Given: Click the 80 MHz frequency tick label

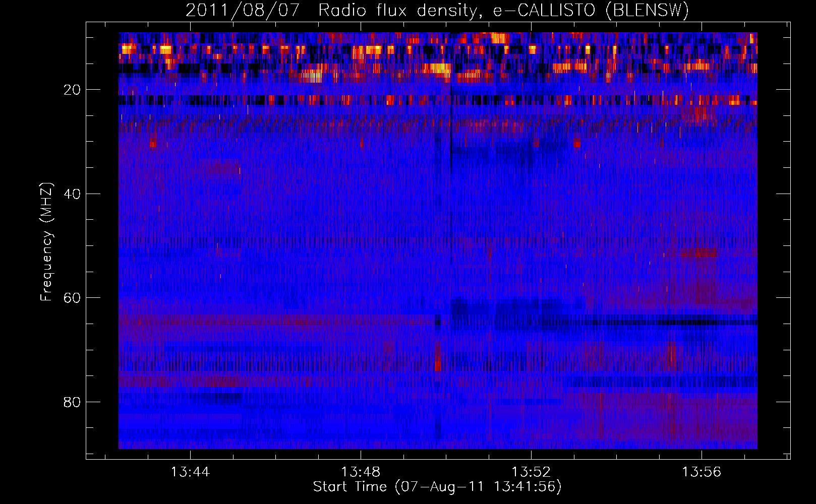Looking at the screenshot, I should pyautogui.click(x=72, y=402).
